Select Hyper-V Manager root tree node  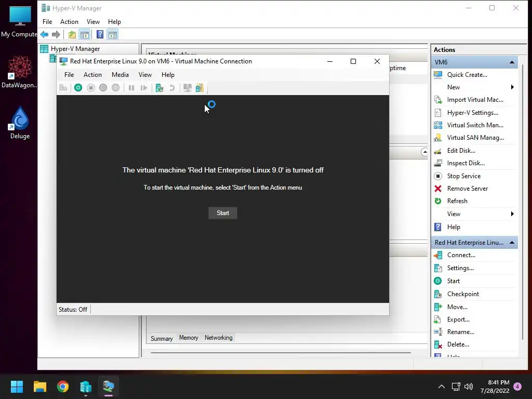tap(75, 49)
